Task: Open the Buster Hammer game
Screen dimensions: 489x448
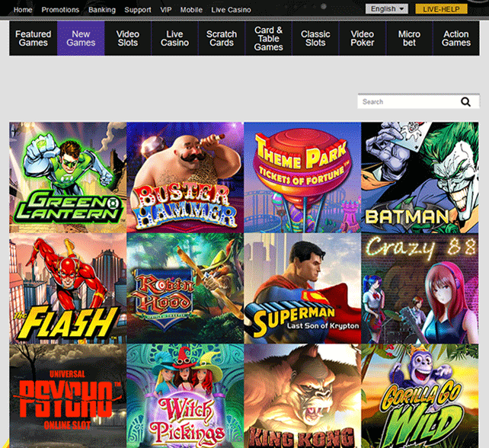Action: [185, 178]
